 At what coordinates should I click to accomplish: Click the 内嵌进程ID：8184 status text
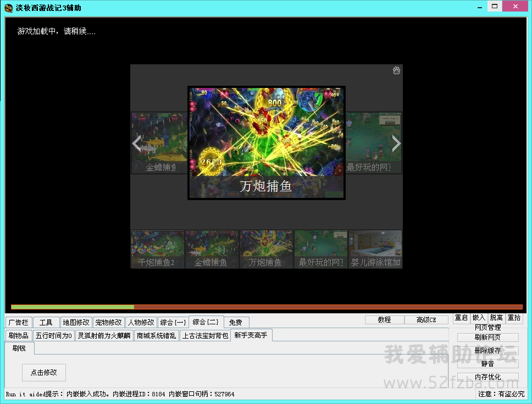click(138, 394)
